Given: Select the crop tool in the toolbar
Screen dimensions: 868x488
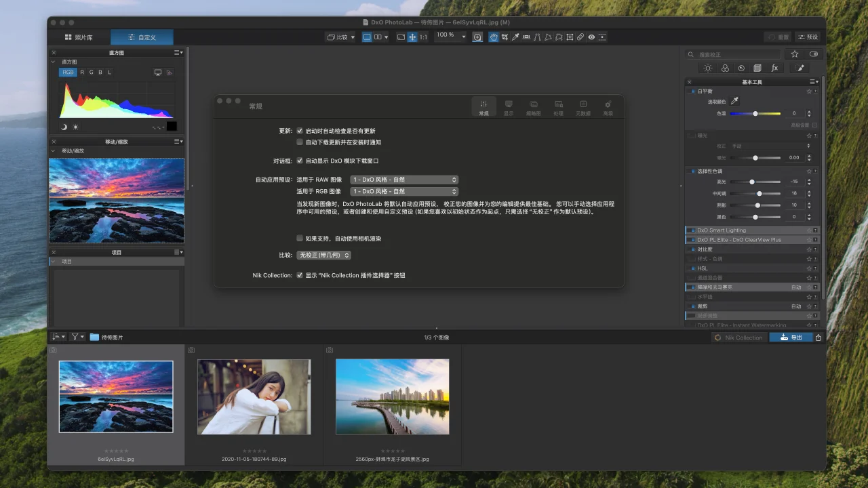Looking at the screenshot, I should pyautogui.click(x=505, y=37).
